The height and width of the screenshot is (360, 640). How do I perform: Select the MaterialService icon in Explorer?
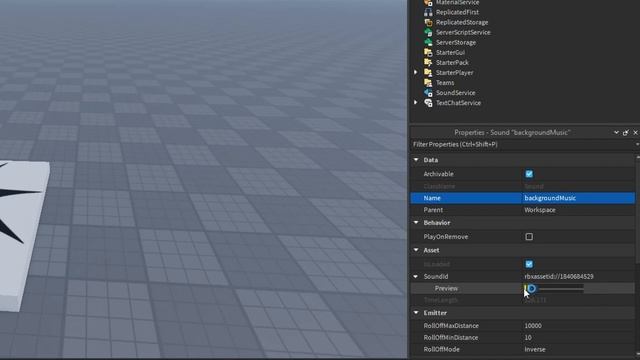[x=428, y=2]
